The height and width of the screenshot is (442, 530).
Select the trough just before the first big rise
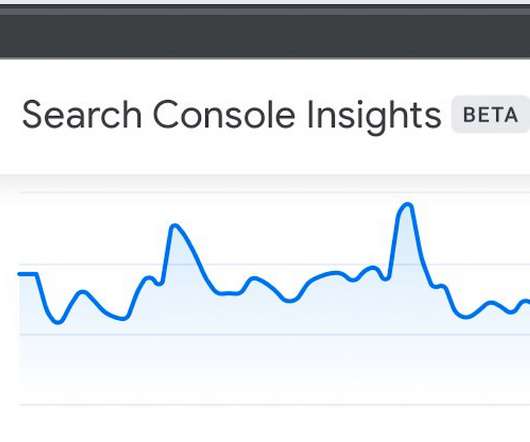122,318
